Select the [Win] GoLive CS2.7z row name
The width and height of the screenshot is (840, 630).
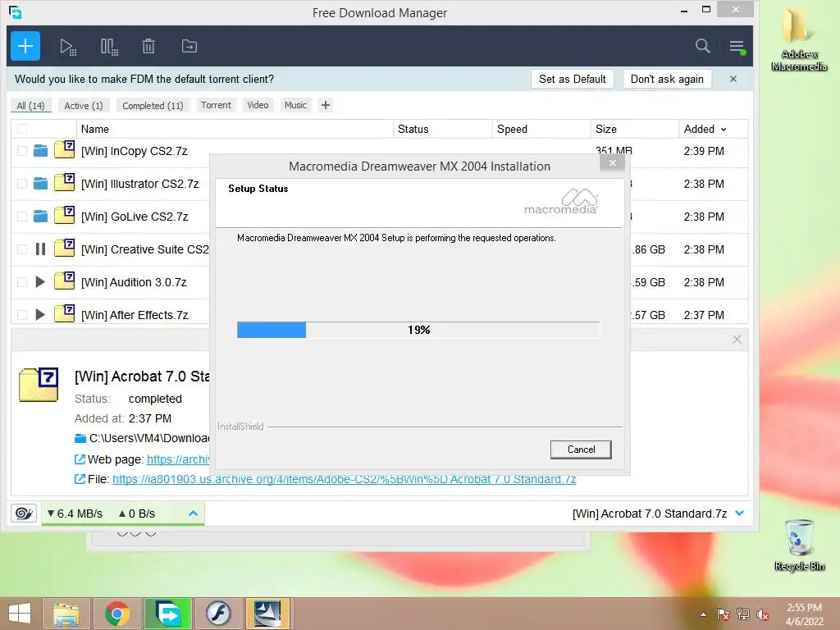(135, 217)
